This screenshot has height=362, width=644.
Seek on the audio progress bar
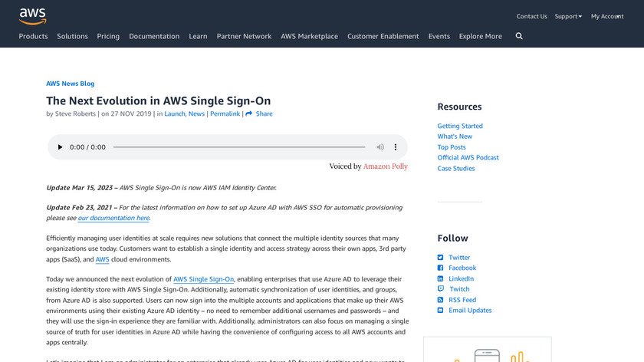[239, 147]
